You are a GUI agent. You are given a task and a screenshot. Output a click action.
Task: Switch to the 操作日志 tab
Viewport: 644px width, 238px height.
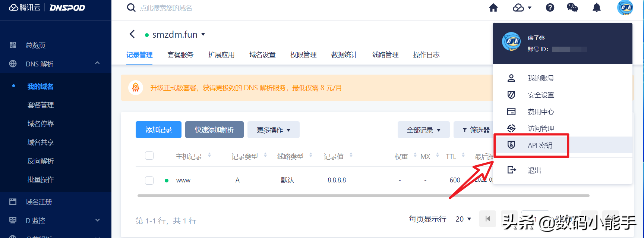(426, 55)
